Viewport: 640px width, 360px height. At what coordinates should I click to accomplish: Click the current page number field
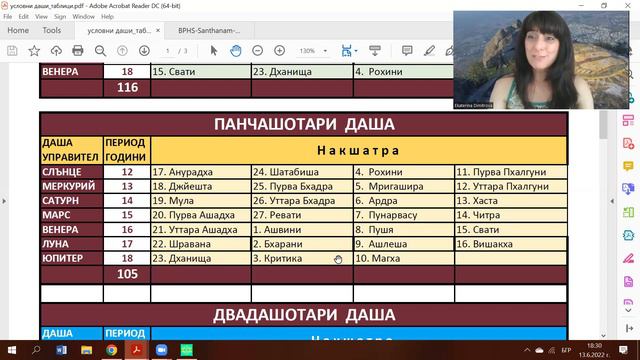pyautogui.click(x=167, y=51)
